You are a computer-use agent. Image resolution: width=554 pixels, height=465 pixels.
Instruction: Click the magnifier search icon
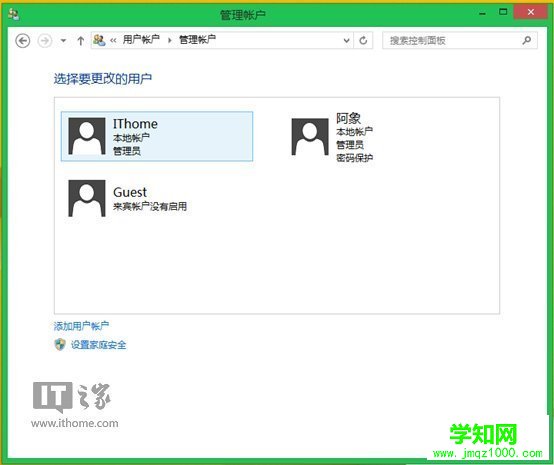pyautogui.click(x=526, y=40)
